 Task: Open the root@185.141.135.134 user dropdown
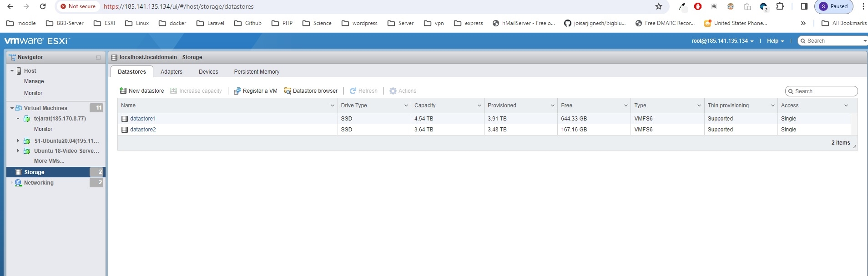point(722,41)
